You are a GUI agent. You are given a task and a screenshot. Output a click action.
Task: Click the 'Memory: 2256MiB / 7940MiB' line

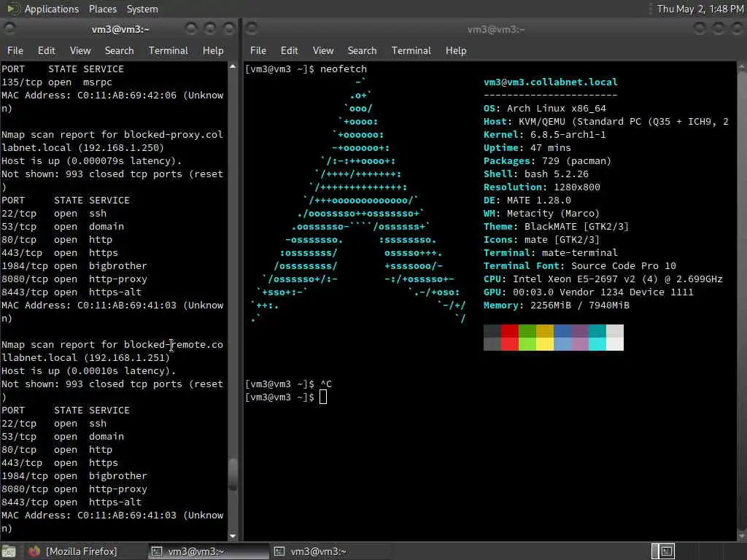pyautogui.click(x=556, y=306)
